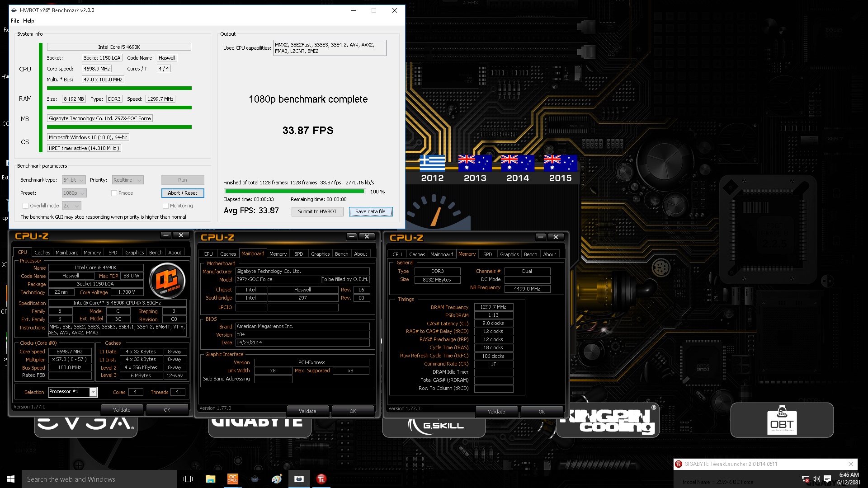
Task: Open the Action Center notification icon
Action: click(x=827, y=479)
